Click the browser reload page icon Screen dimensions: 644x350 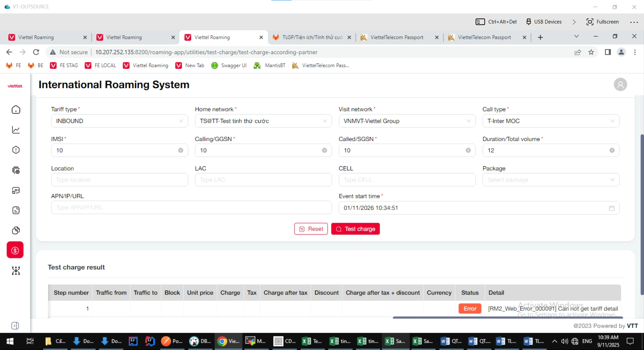pos(36,52)
